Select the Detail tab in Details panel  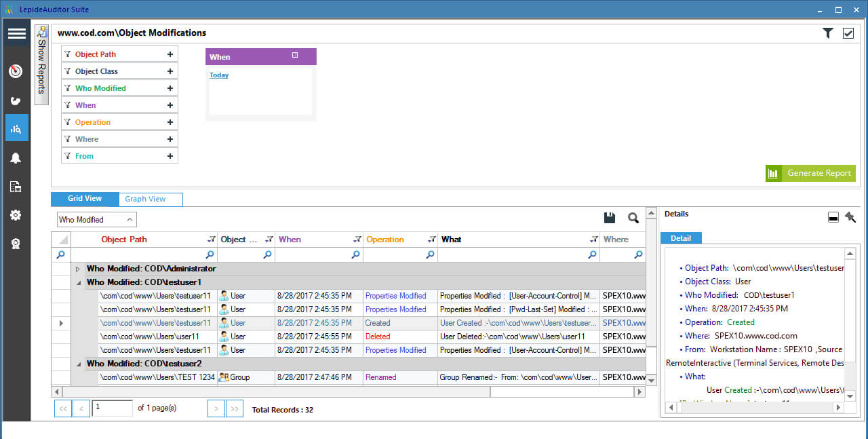click(681, 237)
